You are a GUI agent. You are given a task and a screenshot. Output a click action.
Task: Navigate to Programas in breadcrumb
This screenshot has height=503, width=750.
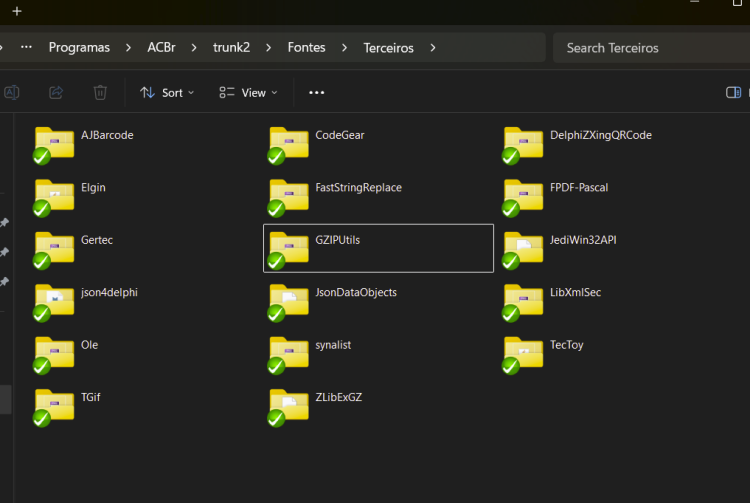pyautogui.click(x=79, y=48)
